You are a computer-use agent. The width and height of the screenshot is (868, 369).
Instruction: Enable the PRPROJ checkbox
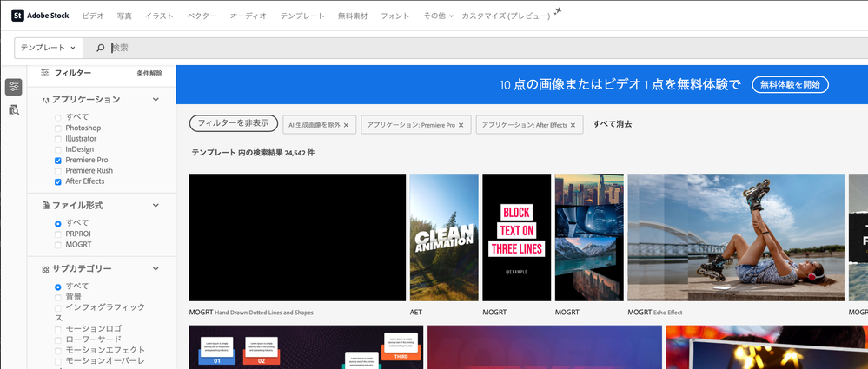58,234
